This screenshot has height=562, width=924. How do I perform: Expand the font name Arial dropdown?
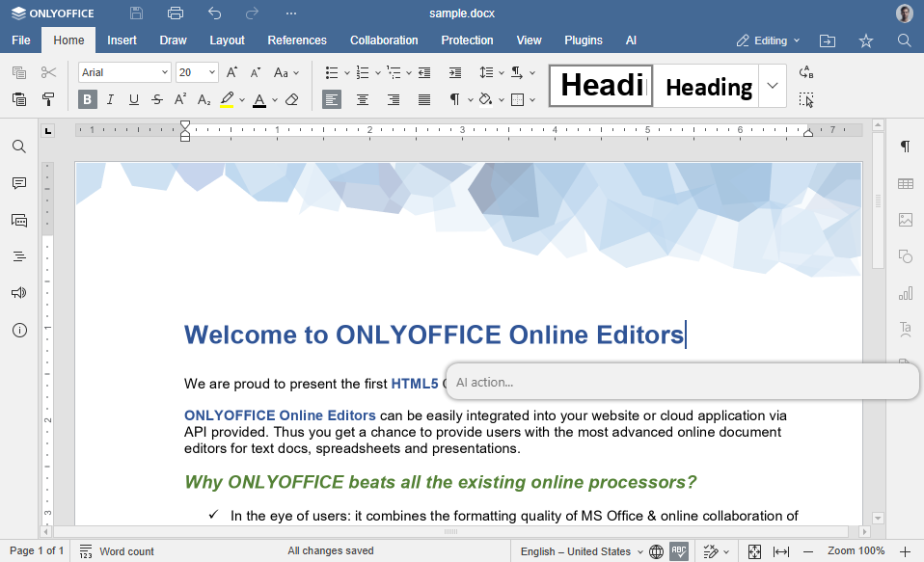click(165, 73)
